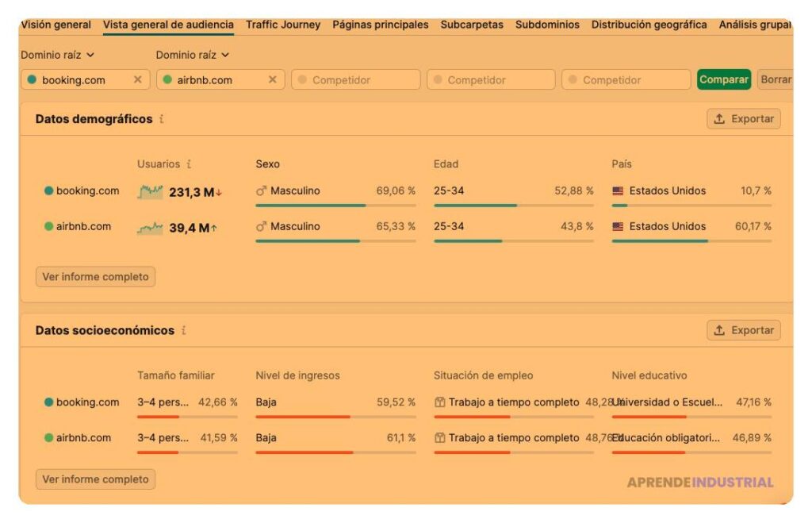
Task: Click the Nivel educativo header
Action: (649, 375)
